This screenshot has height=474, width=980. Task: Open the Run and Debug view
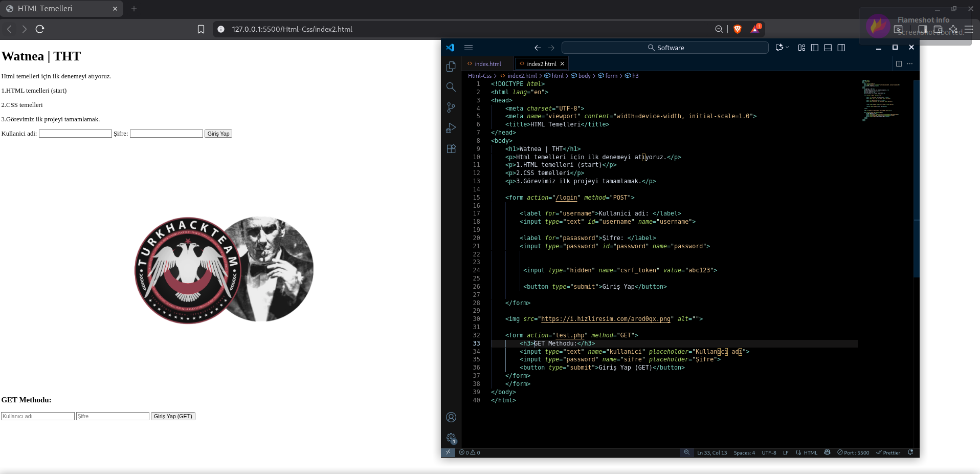pyautogui.click(x=451, y=128)
